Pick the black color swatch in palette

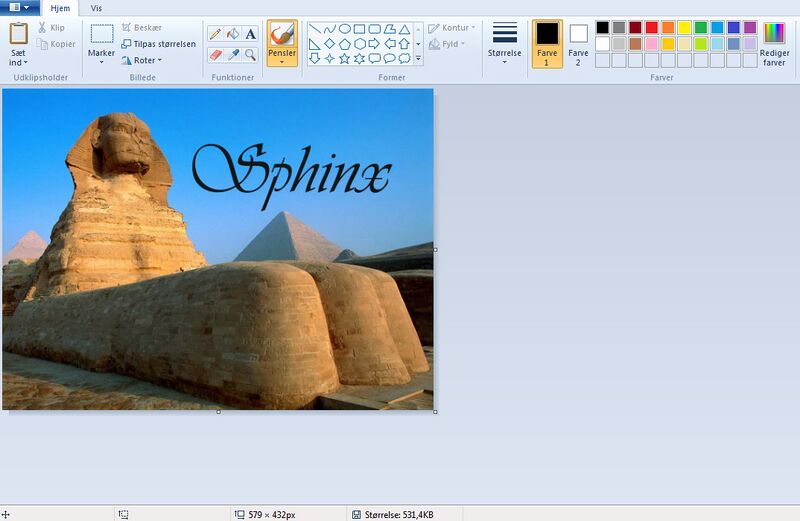coord(603,28)
